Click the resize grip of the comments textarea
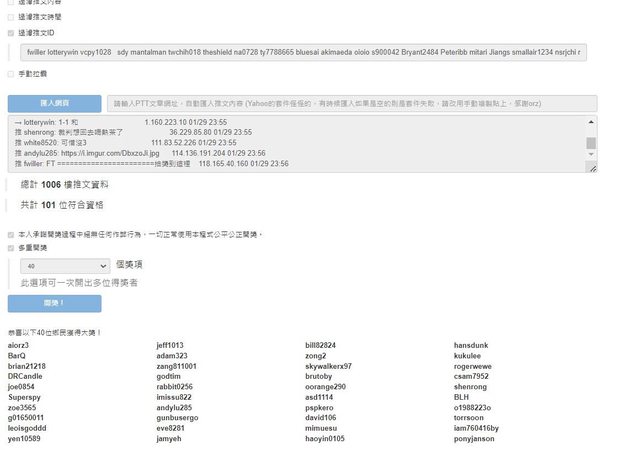The image size is (640, 450). point(594,169)
